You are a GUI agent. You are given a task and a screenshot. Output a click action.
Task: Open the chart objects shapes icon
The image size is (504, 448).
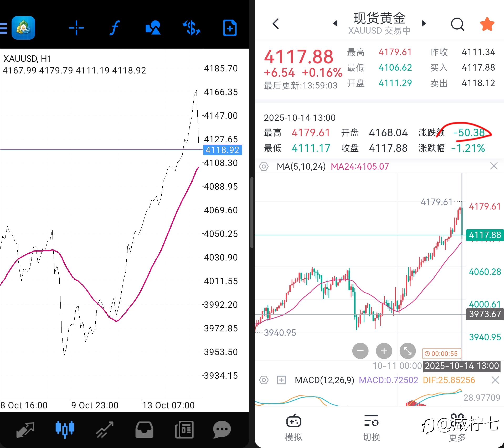(153, 28)
